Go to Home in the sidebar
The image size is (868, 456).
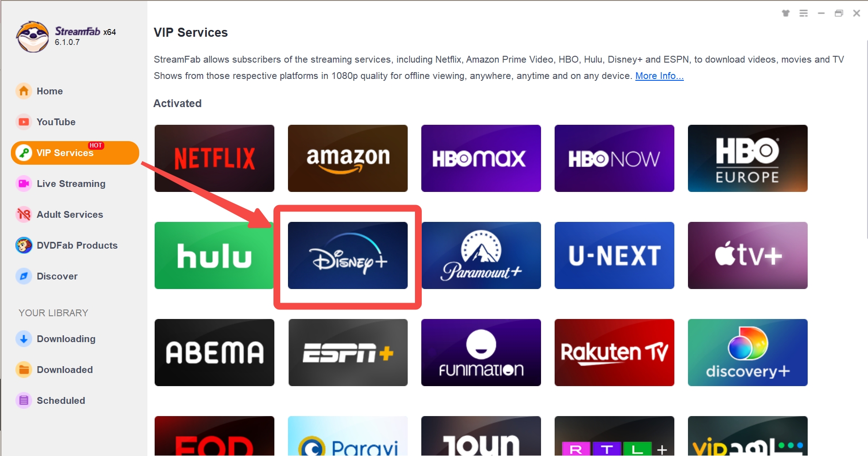pyautogui.click(x=49, y=91)
